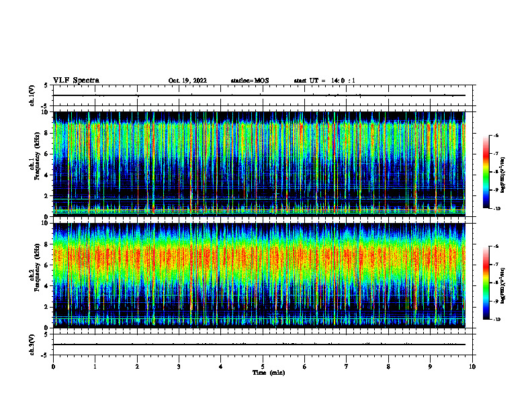The height and width of the screenshot is (411, 532).
Task: Click the ch.2 spectrogram color bar
Action: click(486, 283)
